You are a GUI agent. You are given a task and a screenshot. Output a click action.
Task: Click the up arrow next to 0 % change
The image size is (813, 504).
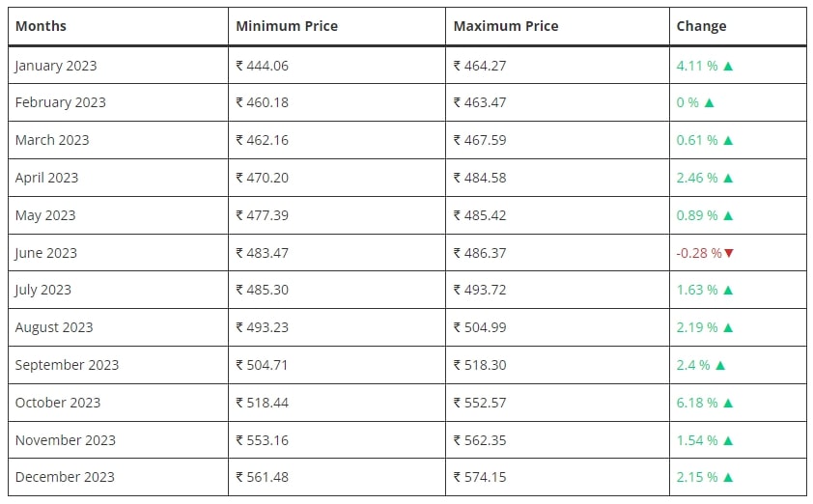click(x=710, y=102)
